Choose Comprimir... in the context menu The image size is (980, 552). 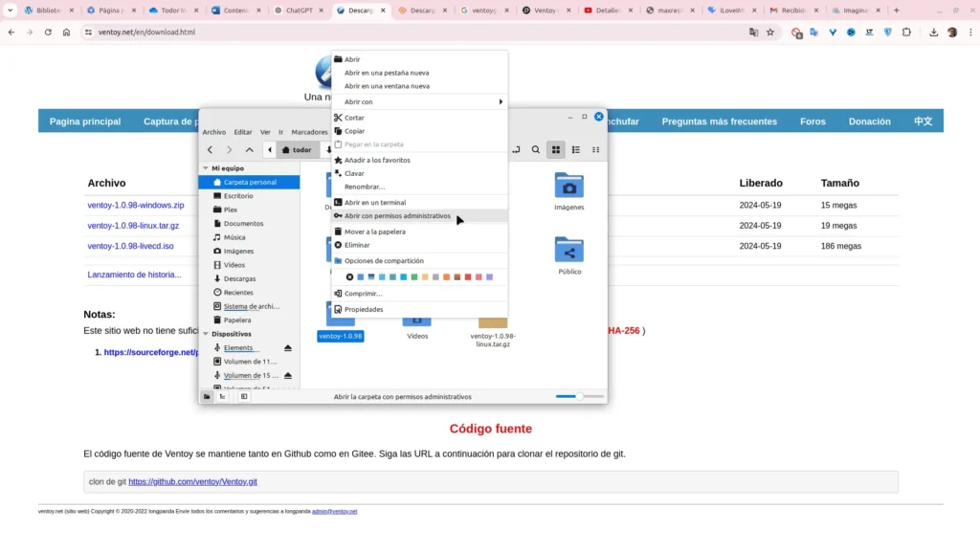pos(419,294)
